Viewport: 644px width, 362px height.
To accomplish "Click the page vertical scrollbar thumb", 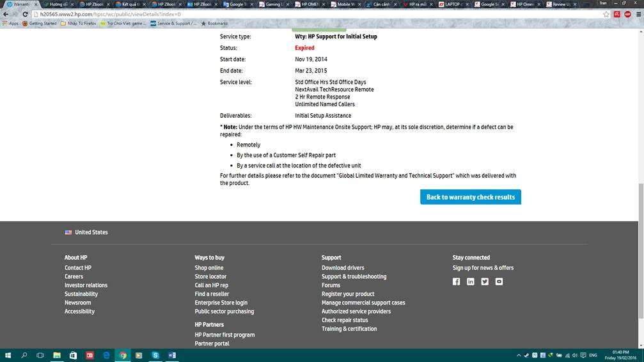I will click(x=641, y=251).
